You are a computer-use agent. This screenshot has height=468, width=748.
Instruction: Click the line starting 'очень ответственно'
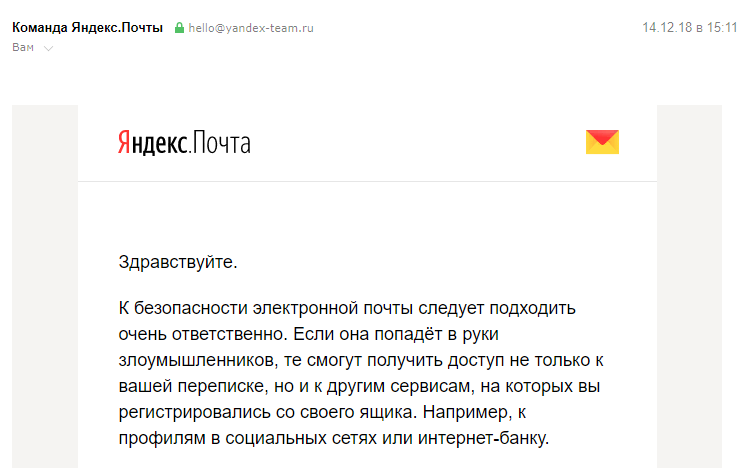tap(347, 332)
